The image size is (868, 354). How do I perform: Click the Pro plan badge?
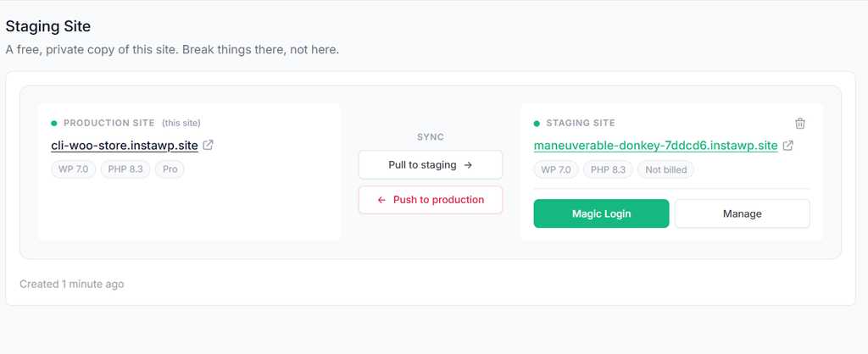[170, 169]
